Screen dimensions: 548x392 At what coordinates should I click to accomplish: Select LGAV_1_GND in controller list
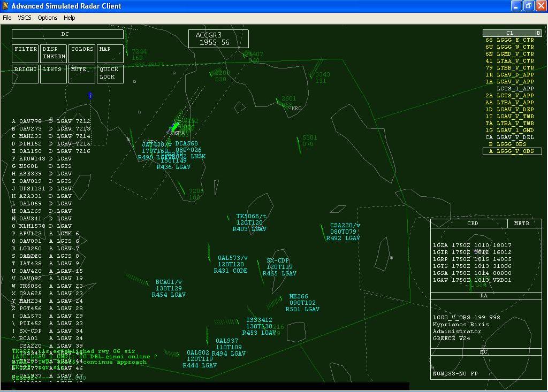coord(510,130)
